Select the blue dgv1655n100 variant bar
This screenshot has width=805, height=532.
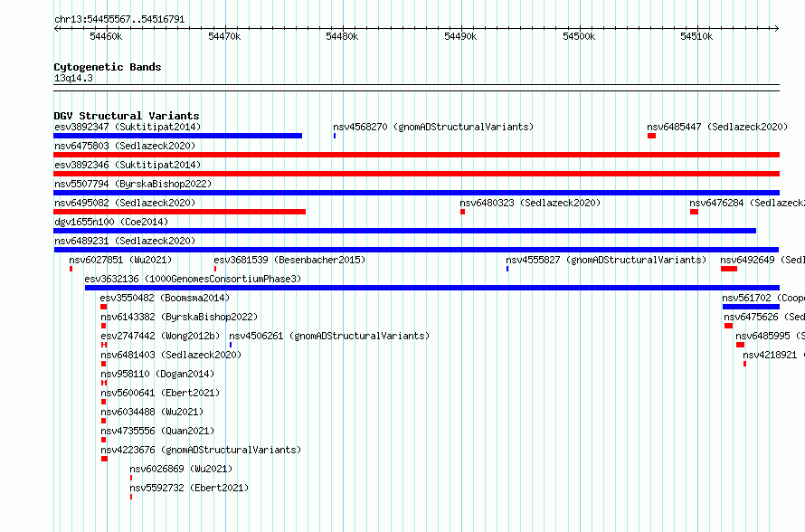pos(404,231)
